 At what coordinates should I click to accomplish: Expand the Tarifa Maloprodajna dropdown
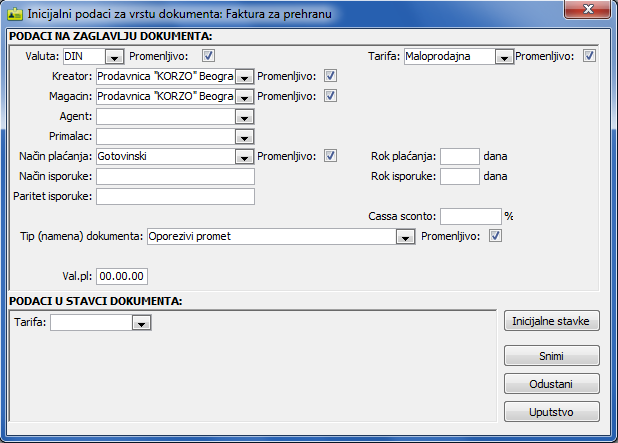point(503,57)
